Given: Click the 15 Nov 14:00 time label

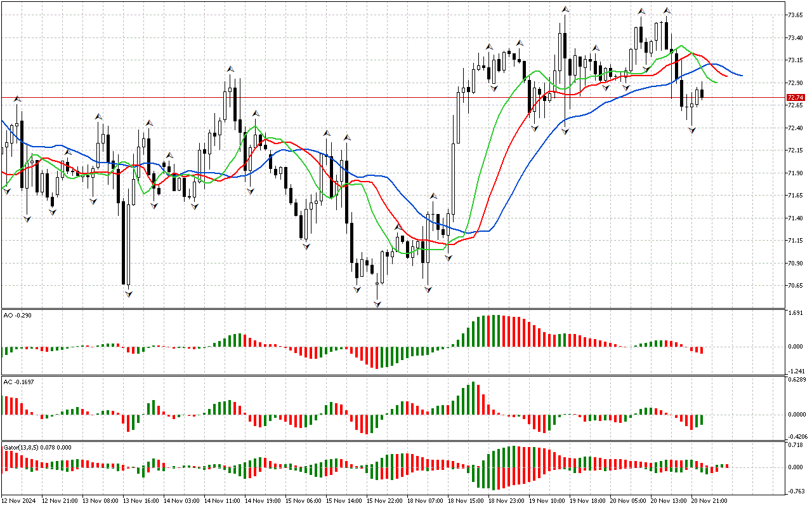Looking at the screenshot, I should tap(344, 501).
